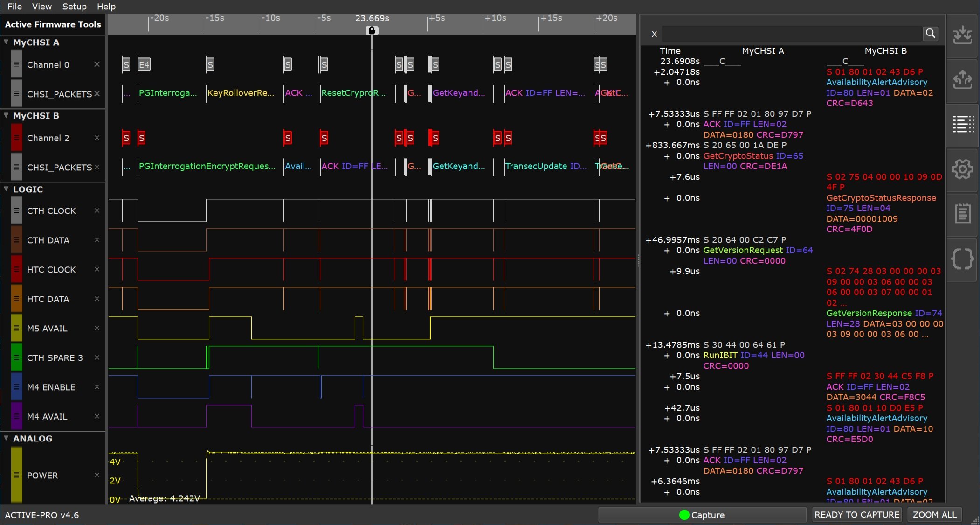Screen dimensions: 980x525
Task: Click the HTC CLOCK red color swatch
Action: [x=16, y=269]
